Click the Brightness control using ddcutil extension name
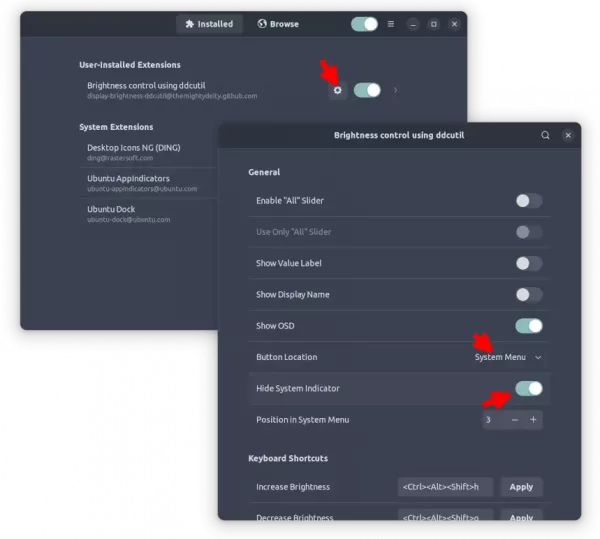 (x=146, y=86)
